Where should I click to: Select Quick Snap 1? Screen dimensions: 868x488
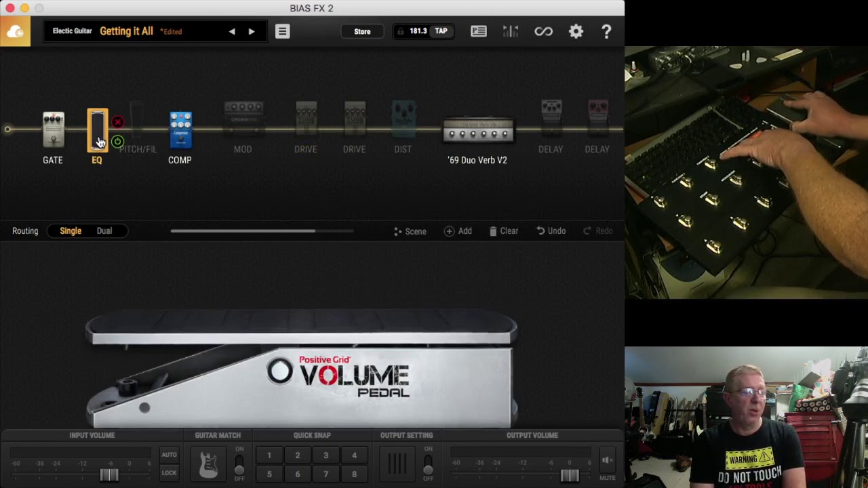[x=269, y=455]
